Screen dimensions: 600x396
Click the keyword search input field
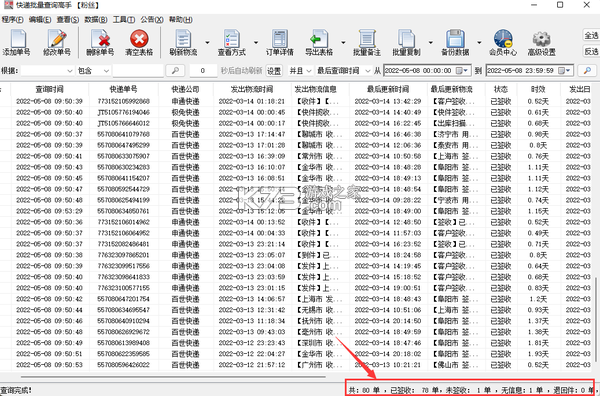pyautogui.click(x=138, y=70)
